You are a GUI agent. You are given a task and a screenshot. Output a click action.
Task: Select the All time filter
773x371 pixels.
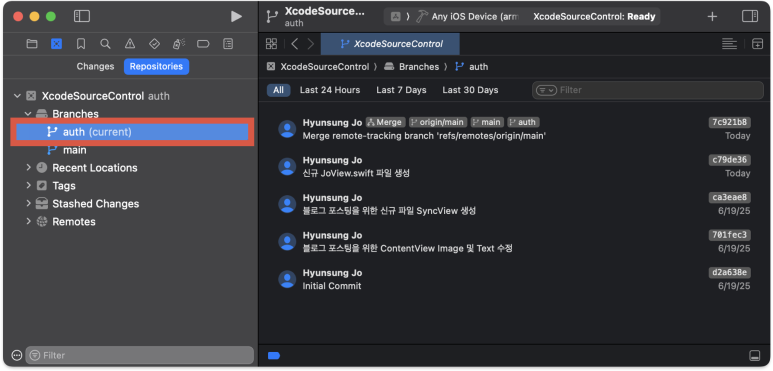pos(279,90)
